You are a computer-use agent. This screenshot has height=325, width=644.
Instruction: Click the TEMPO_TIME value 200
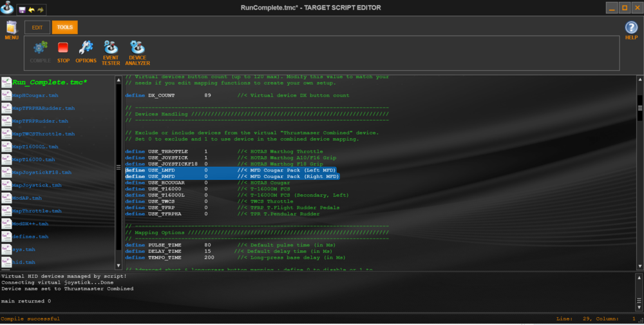click(x=209, y=257)
